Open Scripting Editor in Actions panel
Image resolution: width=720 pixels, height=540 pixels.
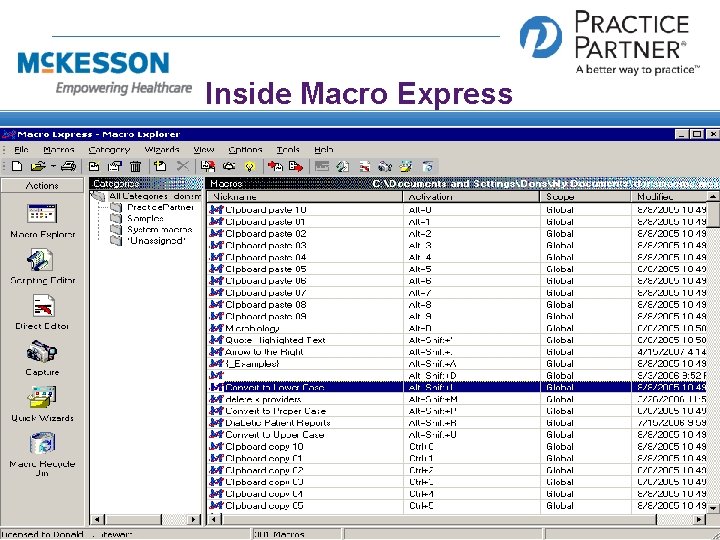(42, 266)
